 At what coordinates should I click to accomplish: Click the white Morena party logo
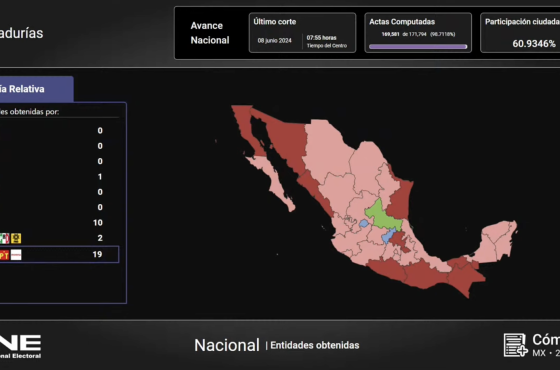point(16,255)
